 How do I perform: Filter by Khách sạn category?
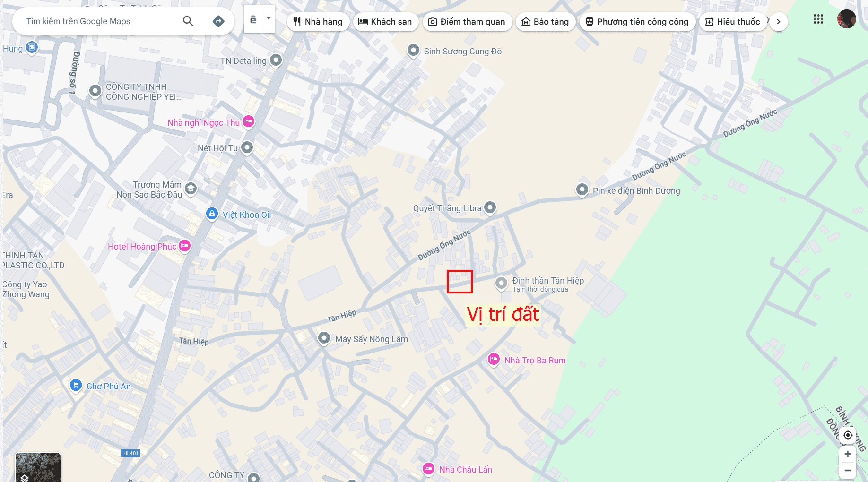pos(385,22)
